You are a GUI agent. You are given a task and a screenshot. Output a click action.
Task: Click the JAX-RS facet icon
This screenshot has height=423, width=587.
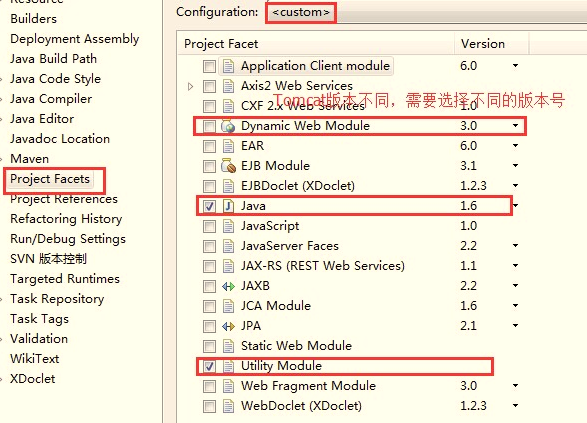tap(228, 266)
